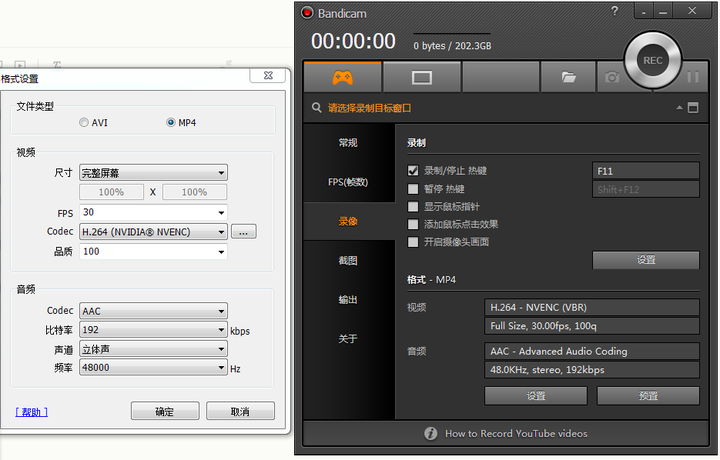The width and height of the screenshot is (720, 460).
Task: Click the red Bandicam logo icon
Action: [x=307, y=13]
